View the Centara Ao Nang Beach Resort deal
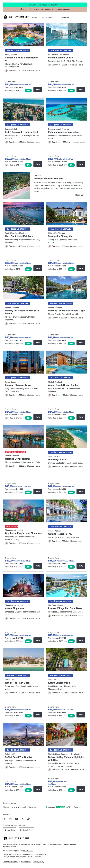The image size is (90, 868). [x=38, y=90]
